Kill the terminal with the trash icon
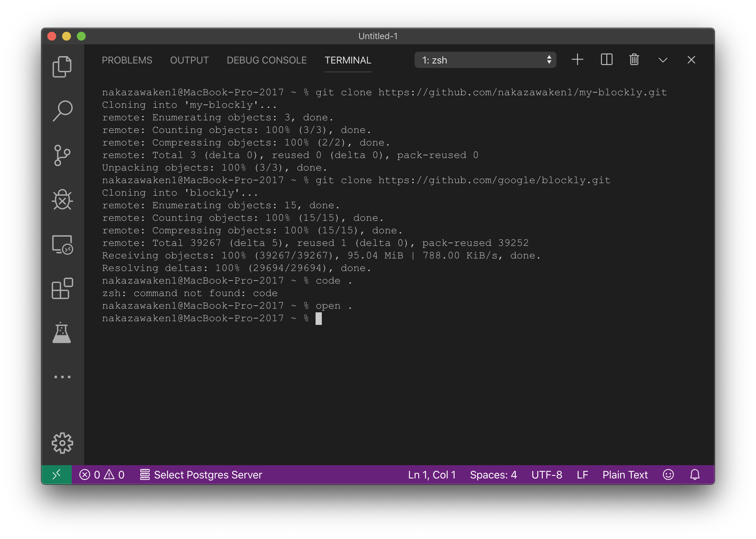The image size is (756, 539). (x=633, y=59)
